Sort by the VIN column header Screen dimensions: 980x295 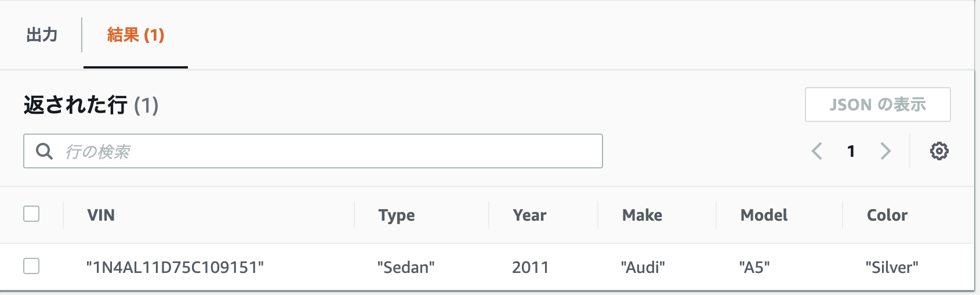coord(101,215)
